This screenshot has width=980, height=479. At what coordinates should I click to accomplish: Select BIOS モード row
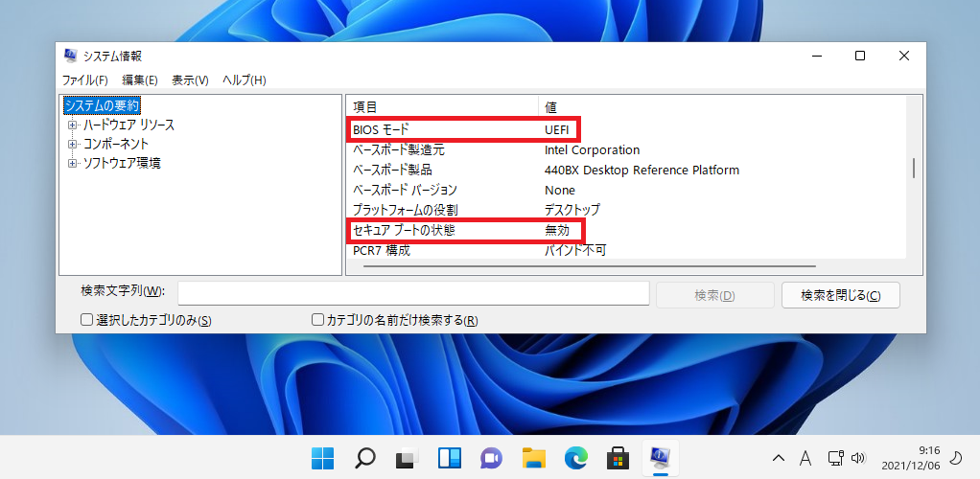click(x=625, y=130)
